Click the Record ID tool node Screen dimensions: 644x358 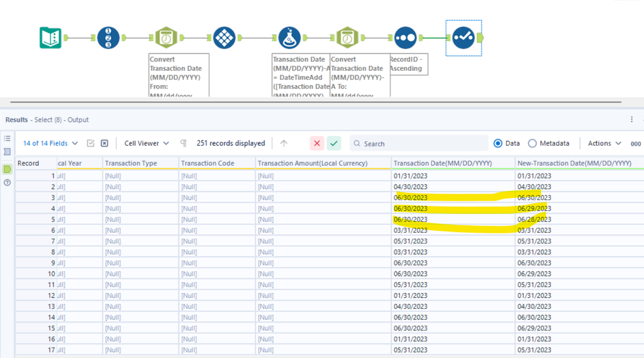(x=108, y=38)
